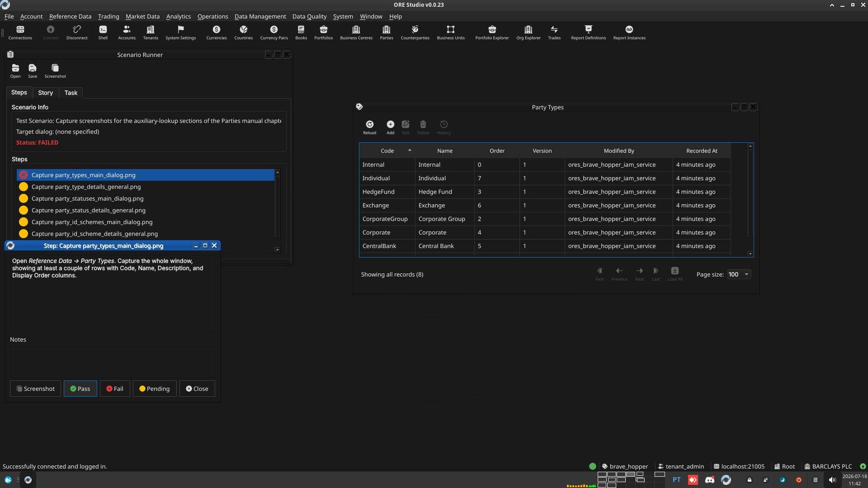Launch the Portfolio Explorer
868x488 pixels.
[492, 32]
